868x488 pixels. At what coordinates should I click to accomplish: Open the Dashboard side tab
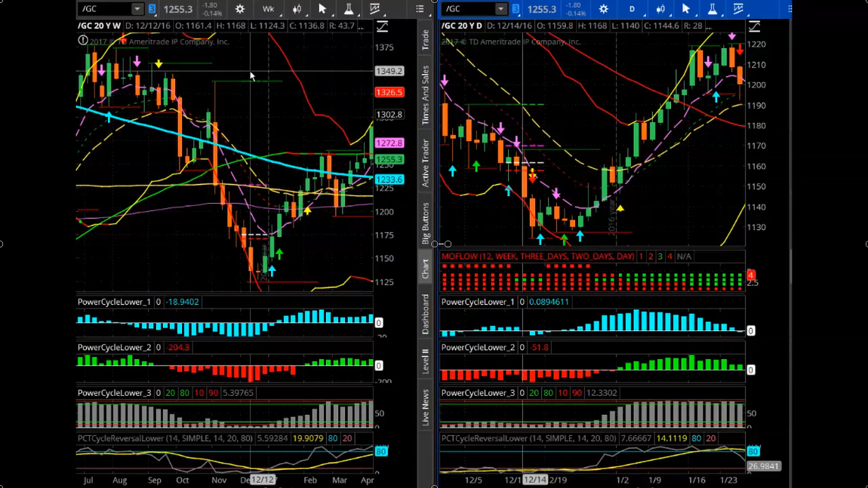tap(425, 314)
